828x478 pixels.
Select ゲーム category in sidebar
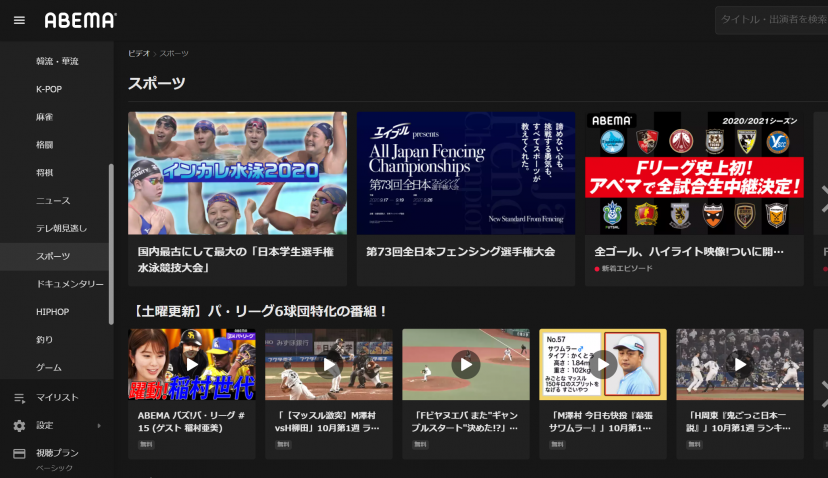[x=49, y=368]
